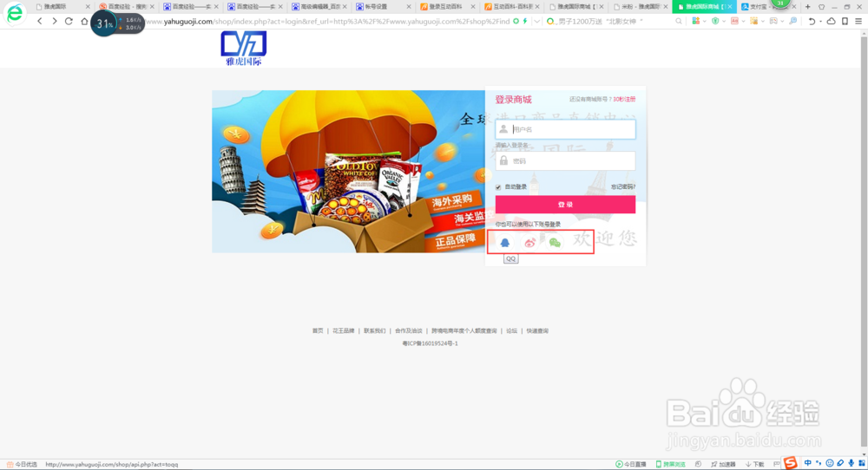This screenshot has height=470, width=868.
Task: Click 今日优选 in the status bar
Action: tap(22, 465)
